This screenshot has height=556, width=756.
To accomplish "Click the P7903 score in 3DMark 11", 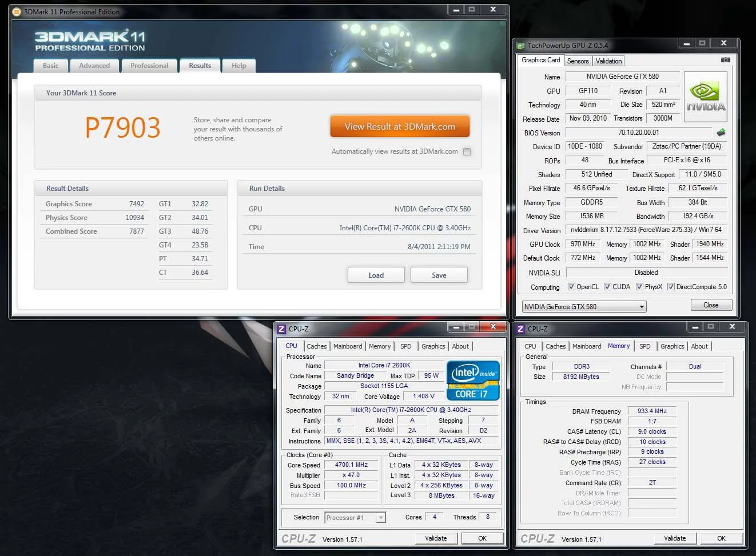I will 122,127.
